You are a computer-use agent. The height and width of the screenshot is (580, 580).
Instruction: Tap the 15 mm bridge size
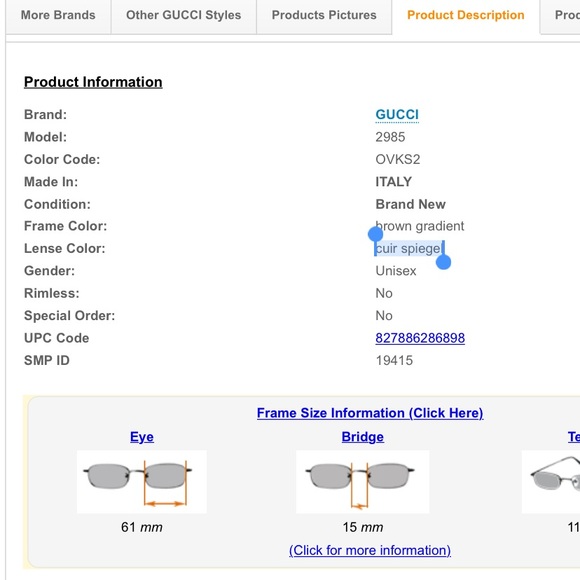coord(362,527)
